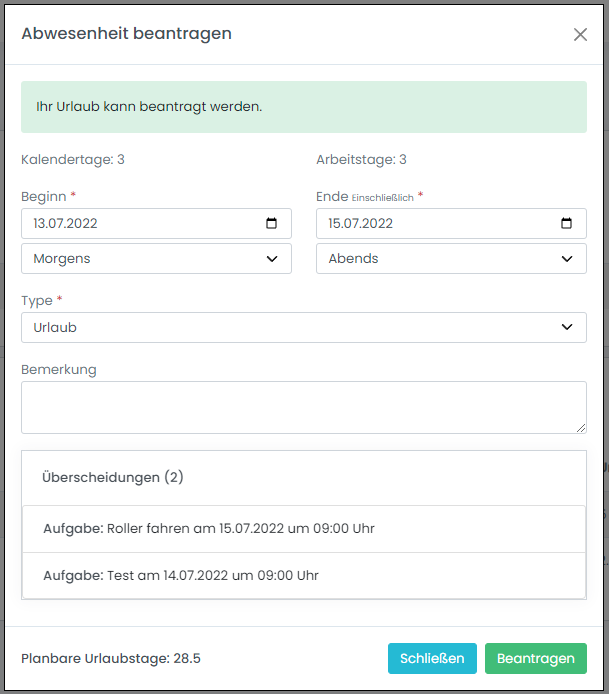Click the Bemerkung field label

click(59, 369)
